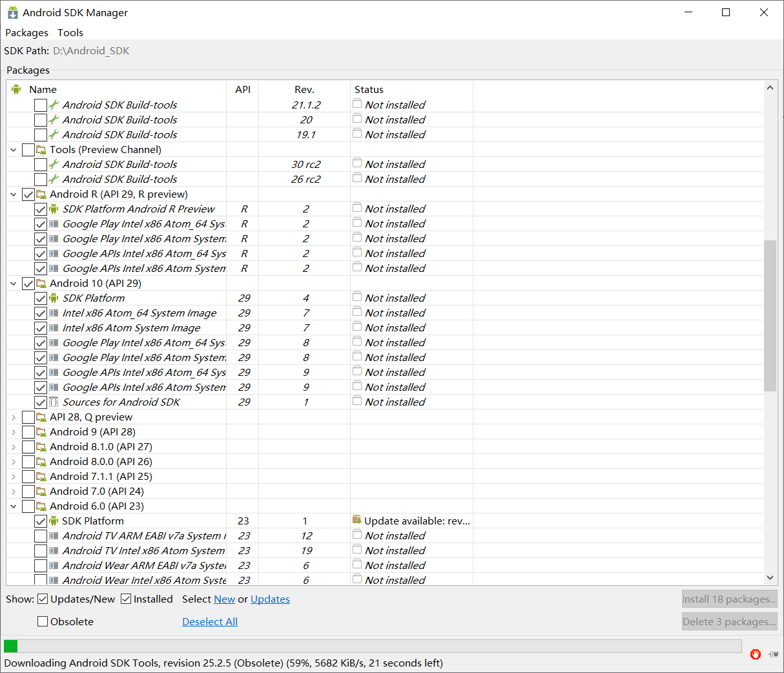Click the Downloading Android SDK Tools status text
Viewport: 784px width, 673px height.
click(x=223, y=663)
